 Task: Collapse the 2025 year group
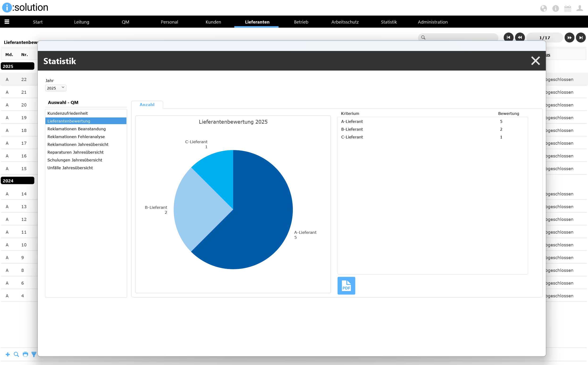click(x=17, y=66)
